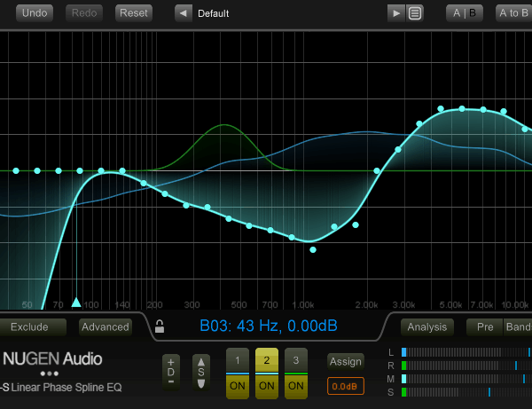Click the previous preset arrow icon
Image resolution: width=532 pixels, height=409 pixels.
[x=184, y=13]
